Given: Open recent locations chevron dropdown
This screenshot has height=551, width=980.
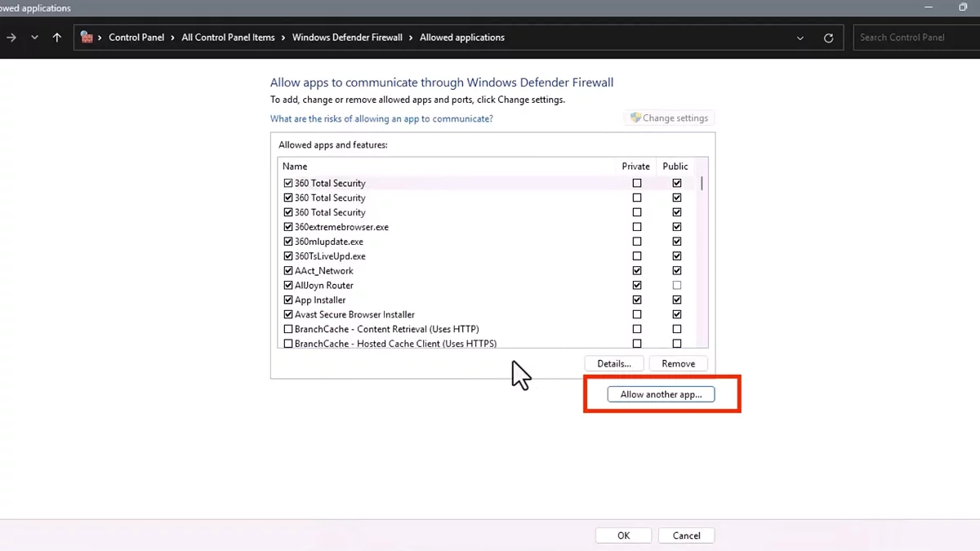Looking at the screenshot, I should pos(34,38).
